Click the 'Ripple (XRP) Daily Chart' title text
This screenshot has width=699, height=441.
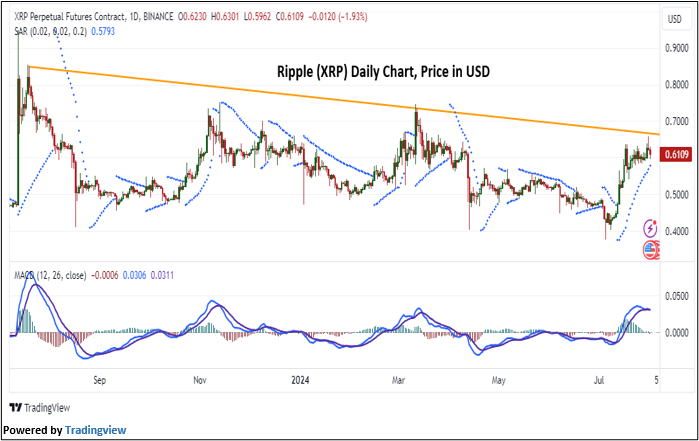click(383, 71)
